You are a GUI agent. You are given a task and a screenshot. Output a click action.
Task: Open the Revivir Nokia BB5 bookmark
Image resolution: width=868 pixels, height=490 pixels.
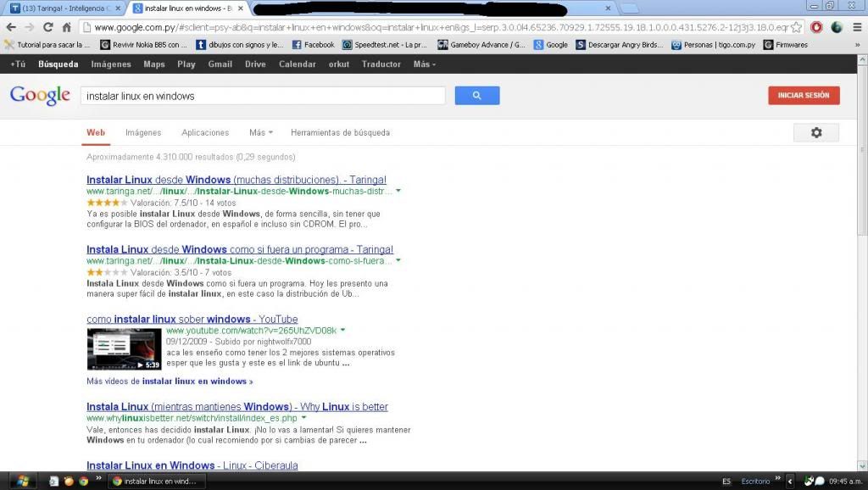click(143, 45)
